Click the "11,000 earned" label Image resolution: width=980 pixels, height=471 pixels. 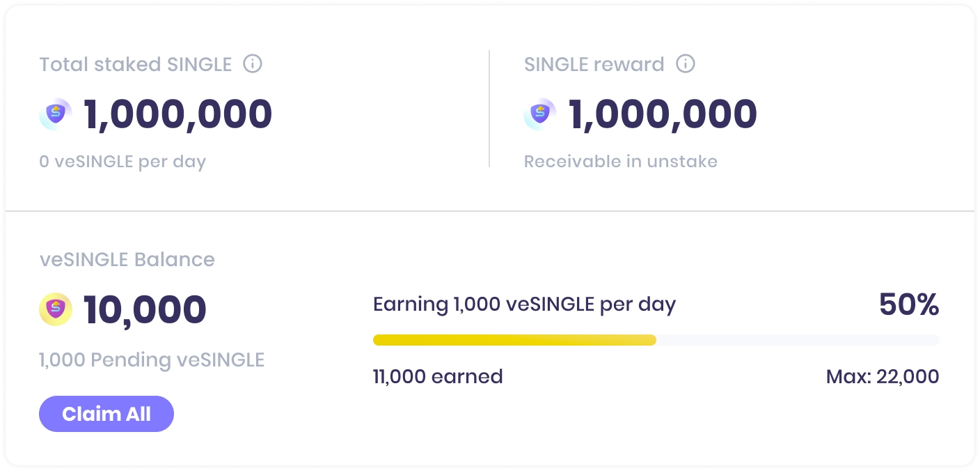coord(438,377)
